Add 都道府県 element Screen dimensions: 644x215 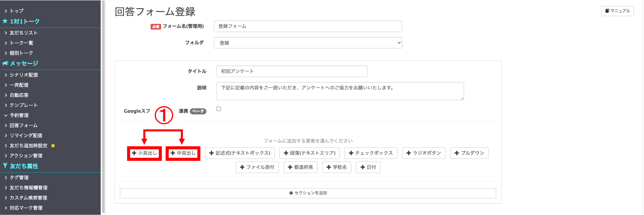(300, 167)
